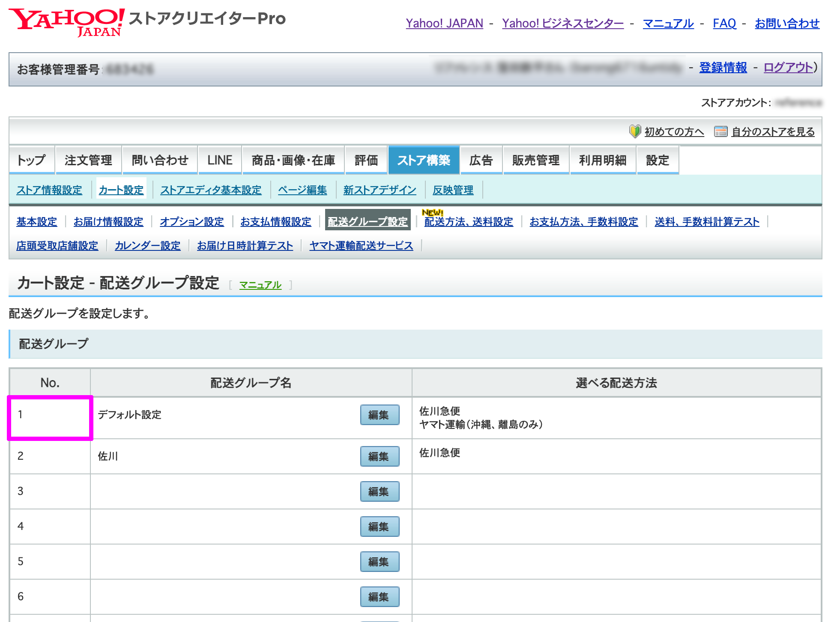840x622 pixels.
Task: Switch to the 評価 tab
Action: (366, 160)
